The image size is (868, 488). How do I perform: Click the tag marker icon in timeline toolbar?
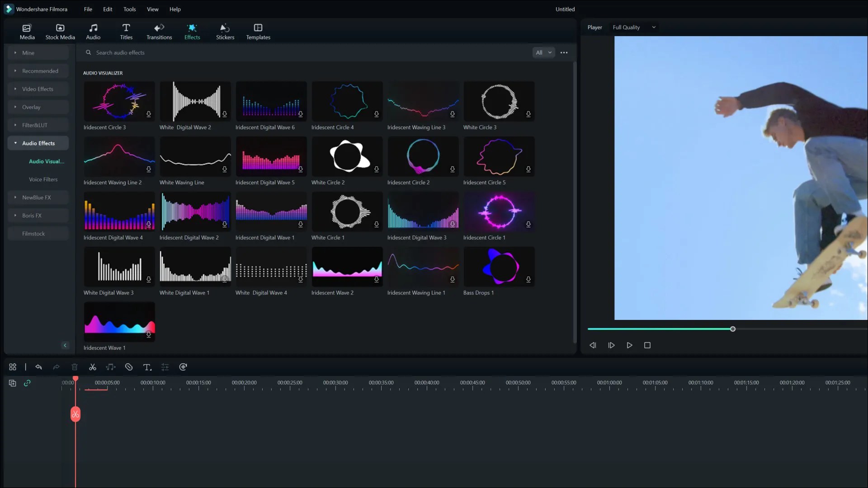coord(129,367)
